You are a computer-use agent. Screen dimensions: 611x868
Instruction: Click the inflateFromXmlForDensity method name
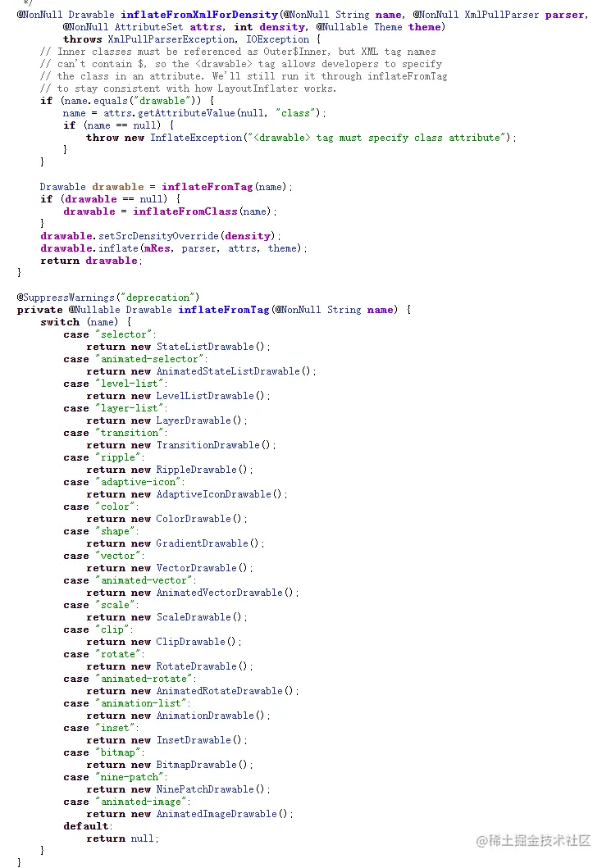(199, 15)
